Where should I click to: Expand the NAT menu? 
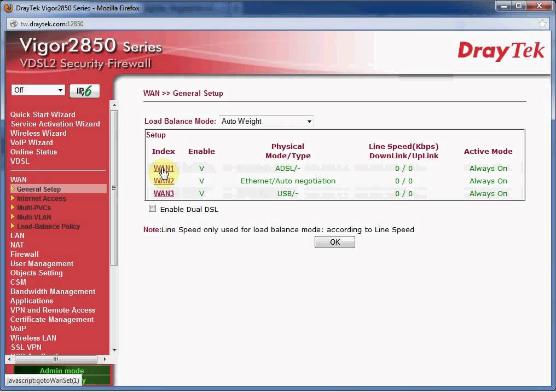[17, 245]
